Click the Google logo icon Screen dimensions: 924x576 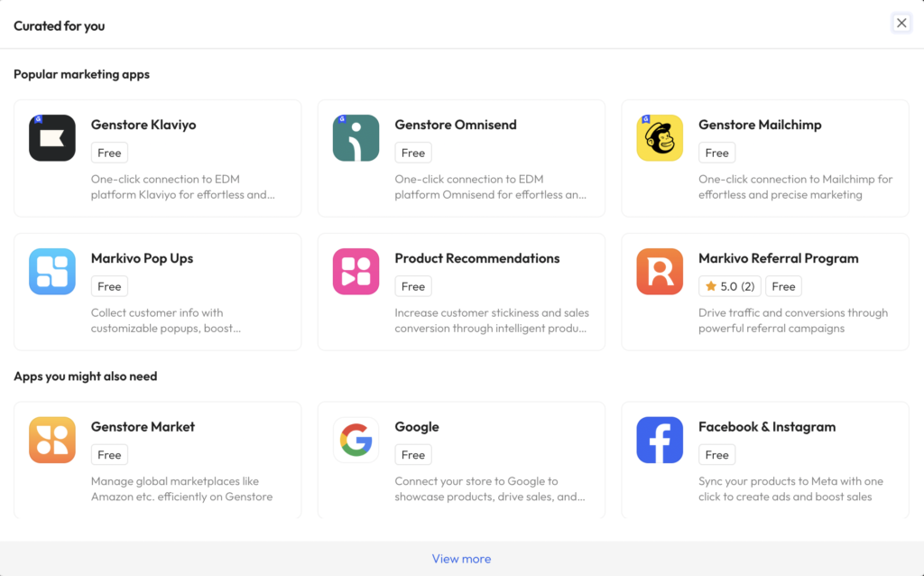(x=356, y=440)
